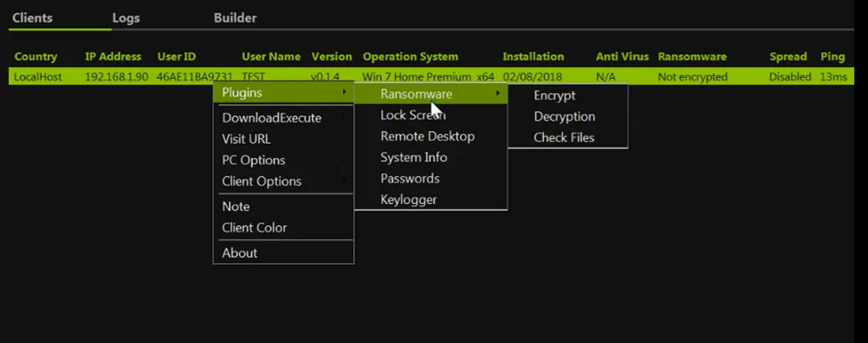Click the Spread column header

tap(788, 57)
